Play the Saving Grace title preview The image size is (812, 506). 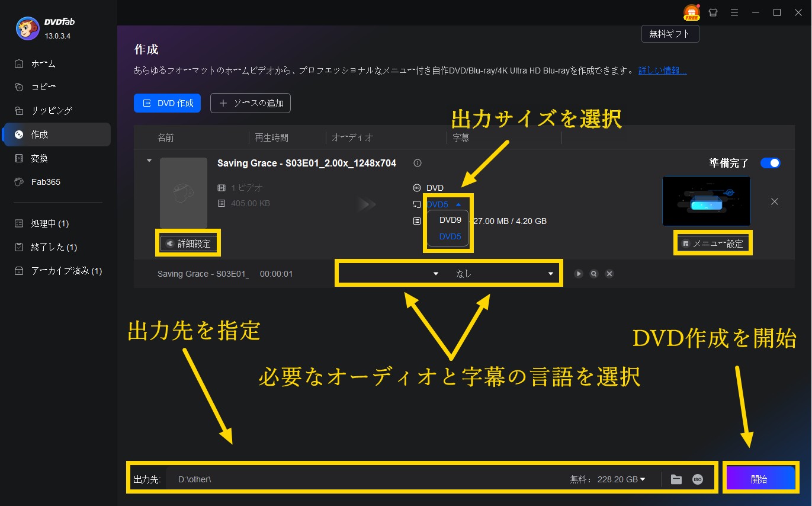pyautogui.click(x=579, y=274)
